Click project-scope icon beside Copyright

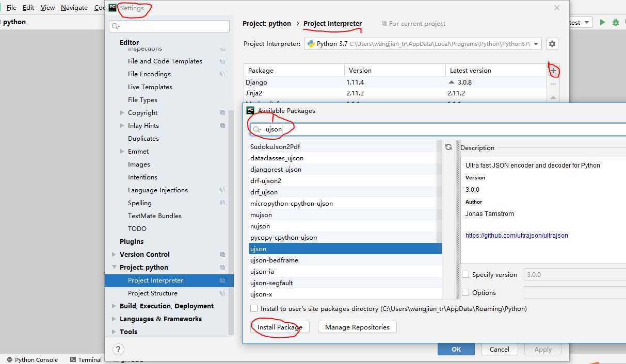coord(222,113)
